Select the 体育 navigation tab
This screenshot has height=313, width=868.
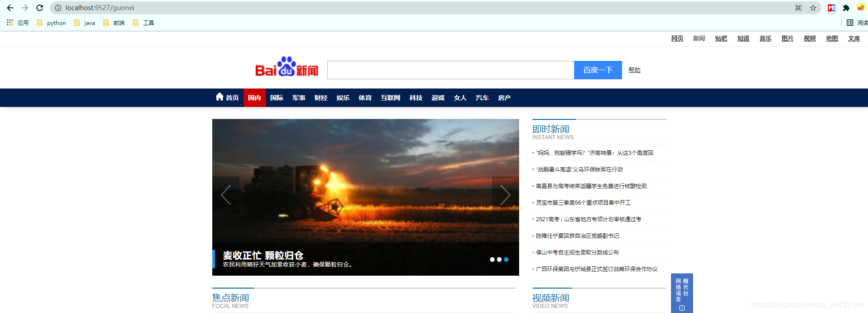click(x=365, y=98)
